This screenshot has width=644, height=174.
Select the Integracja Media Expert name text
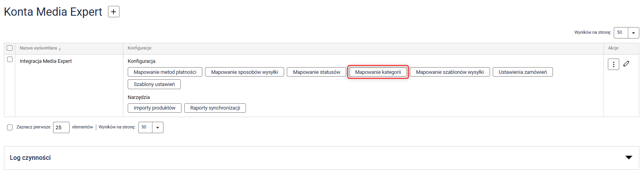pyautogui.click(x=46, y=61)
